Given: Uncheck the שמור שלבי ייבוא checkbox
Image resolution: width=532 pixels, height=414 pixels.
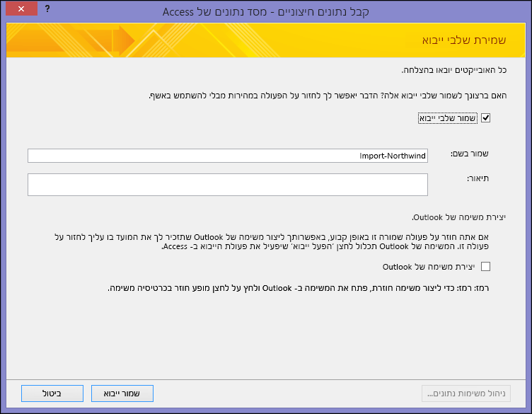Looking at the screenshot, I should pyautogui.click(x=485, y=118).
